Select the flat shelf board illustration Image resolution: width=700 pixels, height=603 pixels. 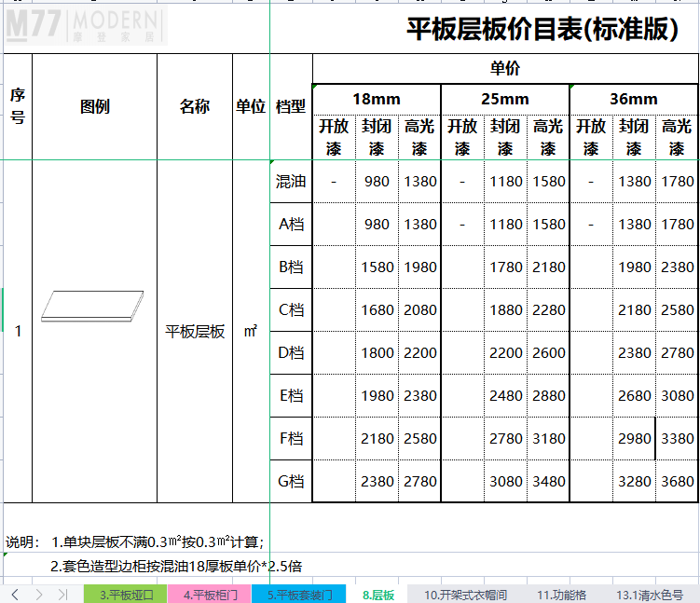[x=94, y=305]
